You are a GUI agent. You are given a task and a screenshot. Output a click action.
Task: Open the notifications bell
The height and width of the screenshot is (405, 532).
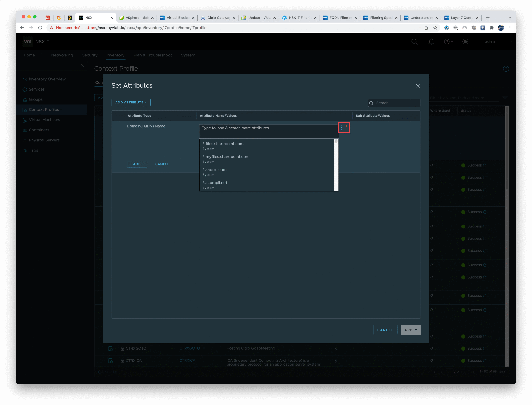tap(431, 42)
